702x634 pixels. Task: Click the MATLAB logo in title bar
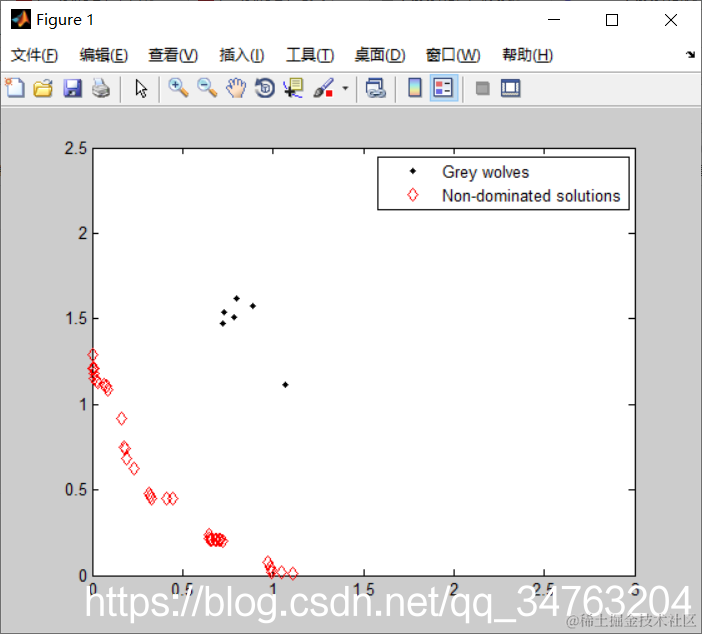pos(21,20)
